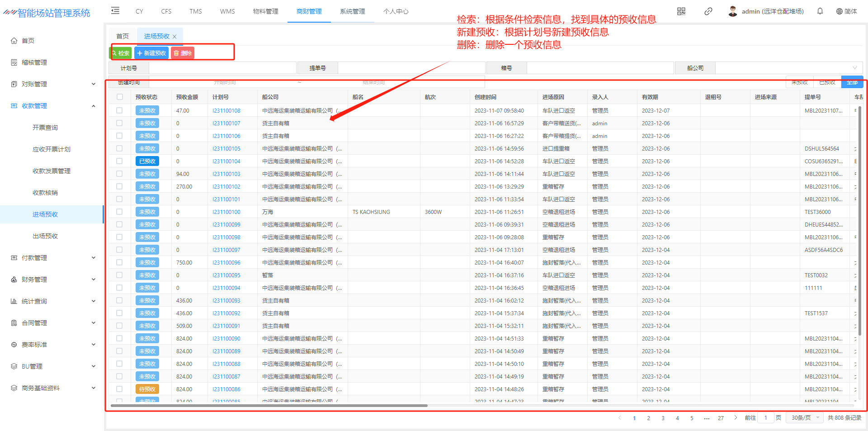
Task: Toggle the select-all checkbox in table header
Action: click(120, 97)
